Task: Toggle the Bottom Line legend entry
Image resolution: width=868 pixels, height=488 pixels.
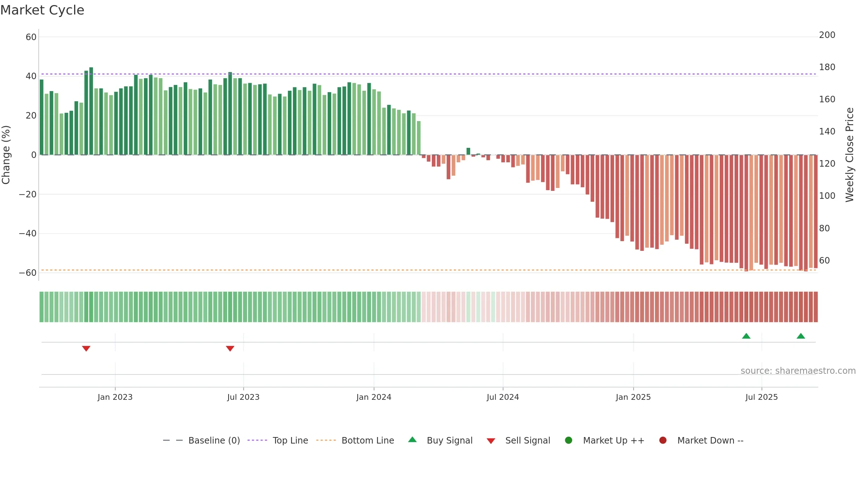Action: point(355,440)
